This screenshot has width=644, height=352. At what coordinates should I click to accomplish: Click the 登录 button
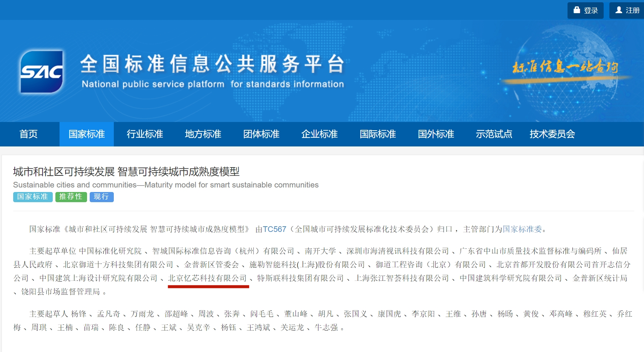[x=585, y=10]
